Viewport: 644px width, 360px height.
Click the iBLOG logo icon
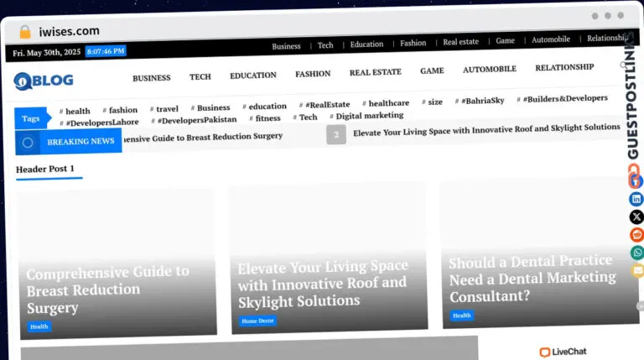(x=22, y=81)
